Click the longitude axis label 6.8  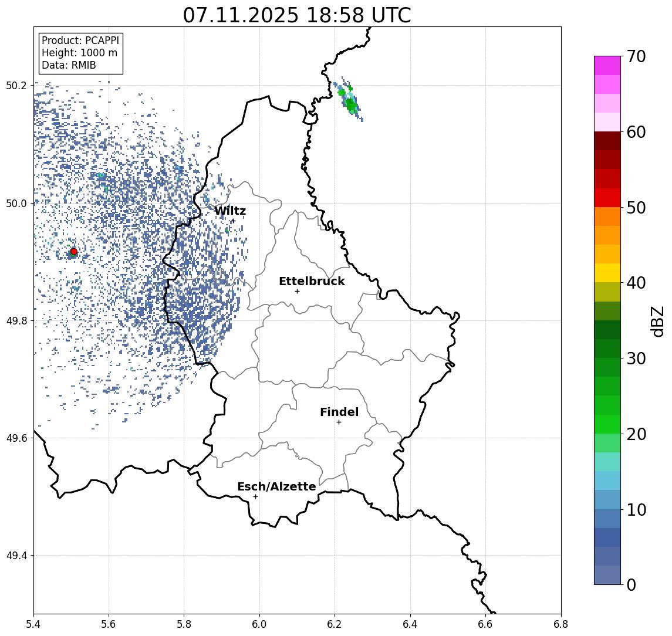[561, 624]
